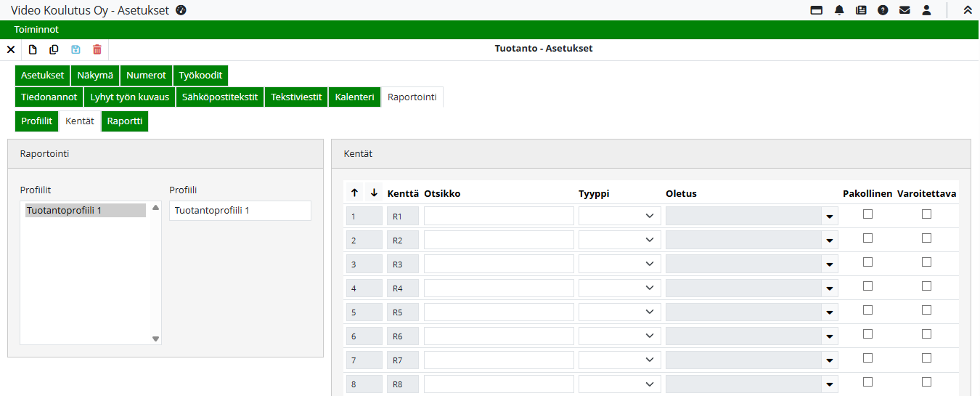The width and height of the screenshot is (980, 396).
Task: Click the Otsikko input field for R1
Action: pos(499,216)
